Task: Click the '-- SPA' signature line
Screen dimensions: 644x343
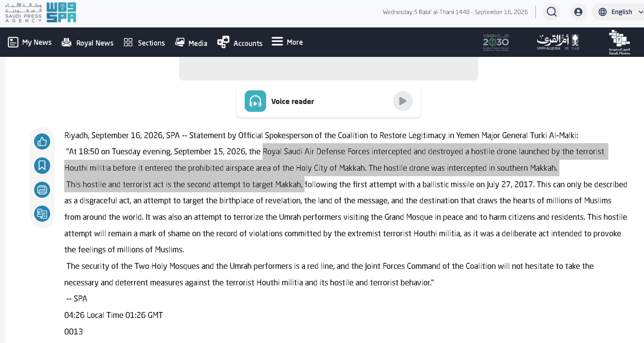Action: [x=77, y=299]
